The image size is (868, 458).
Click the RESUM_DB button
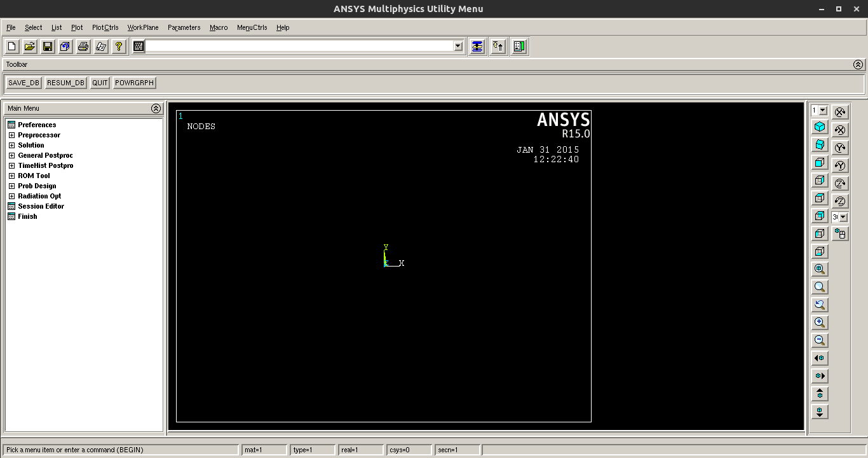65,83
